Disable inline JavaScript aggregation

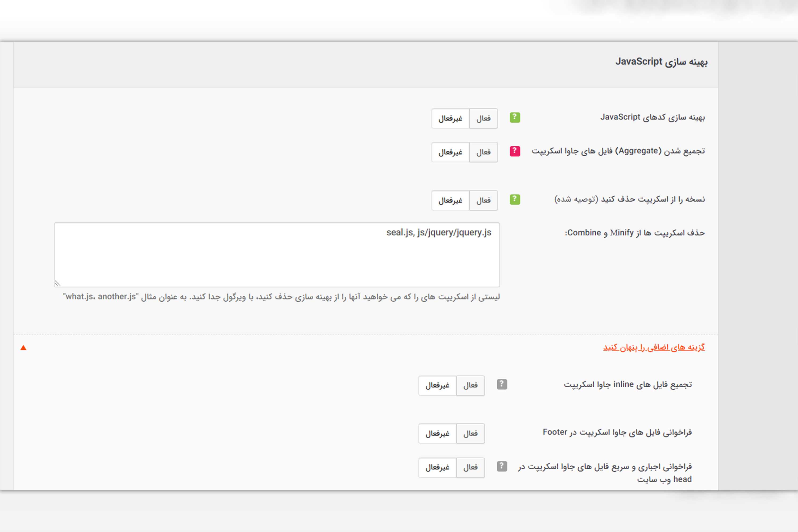click(437, 385)
